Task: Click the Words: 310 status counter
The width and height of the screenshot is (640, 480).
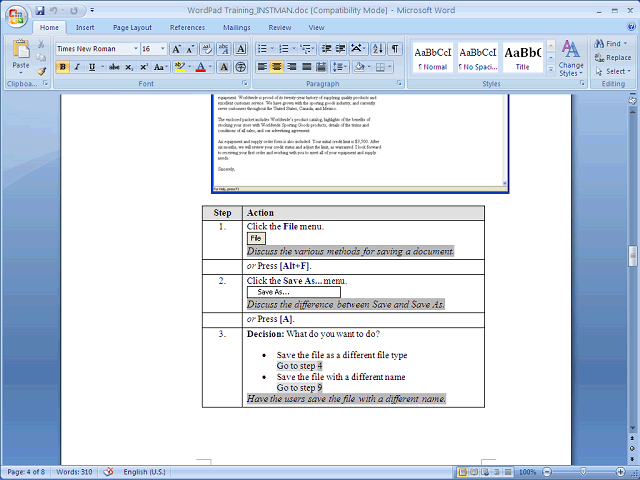Action: 74,472
